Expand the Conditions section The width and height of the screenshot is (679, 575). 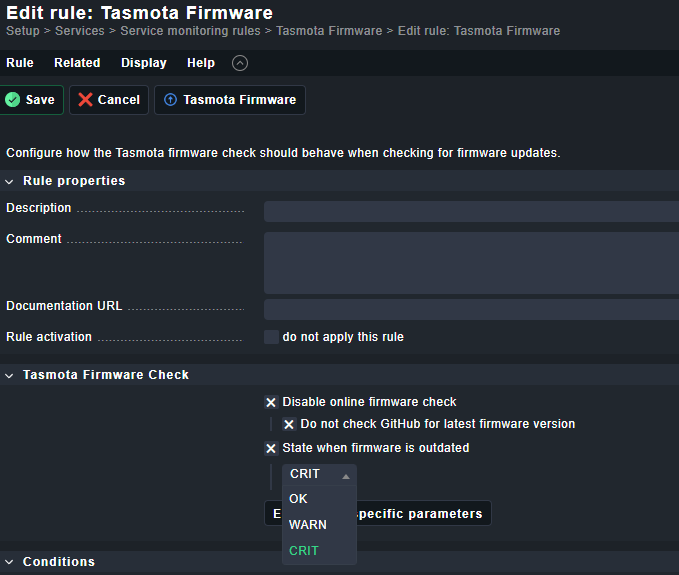tap(10, 562)
